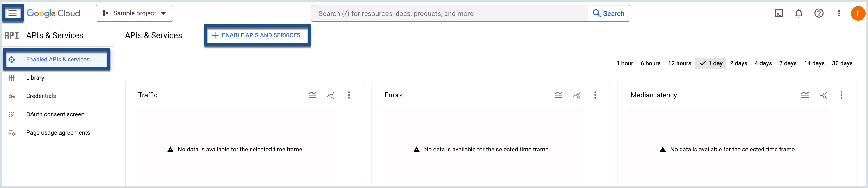Click the no data message in Traffic card
Viewport: 868px width, 188px height.
point(235,150)
